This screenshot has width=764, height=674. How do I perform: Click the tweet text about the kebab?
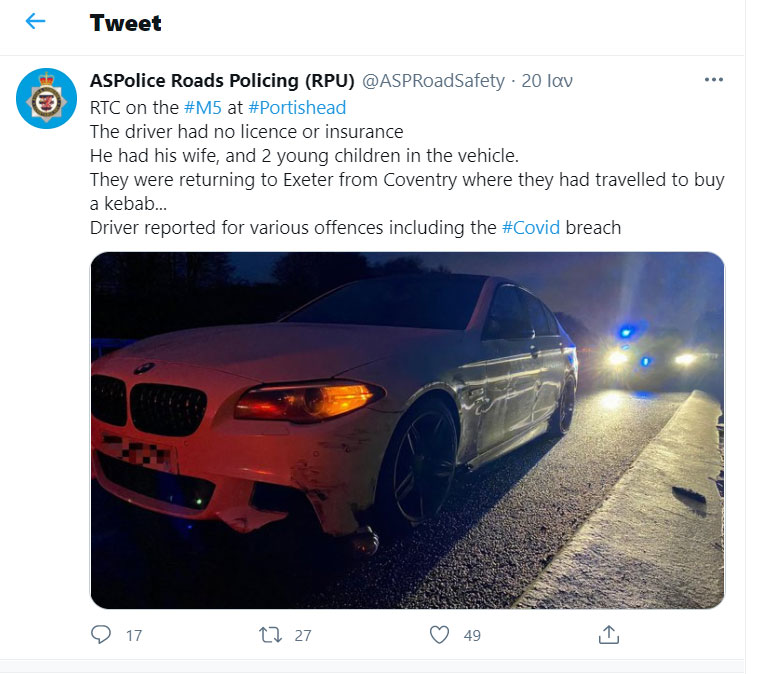[x=407, y=192]
